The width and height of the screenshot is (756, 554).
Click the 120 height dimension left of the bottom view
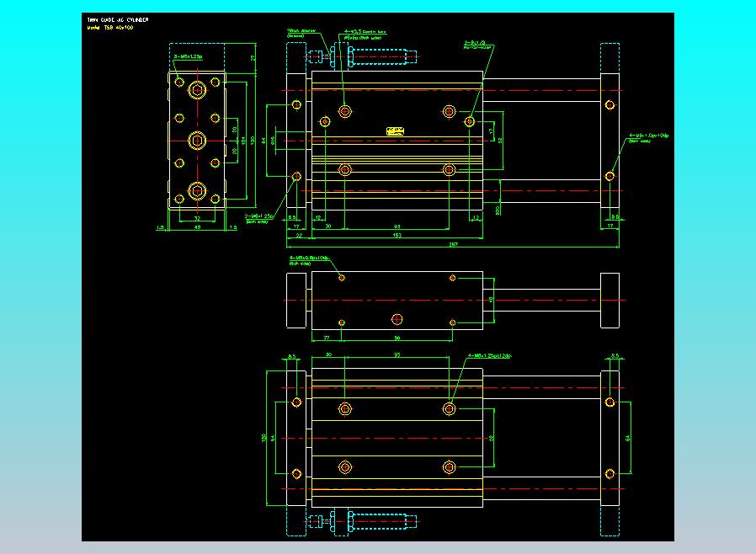click(x=264, y=438)
